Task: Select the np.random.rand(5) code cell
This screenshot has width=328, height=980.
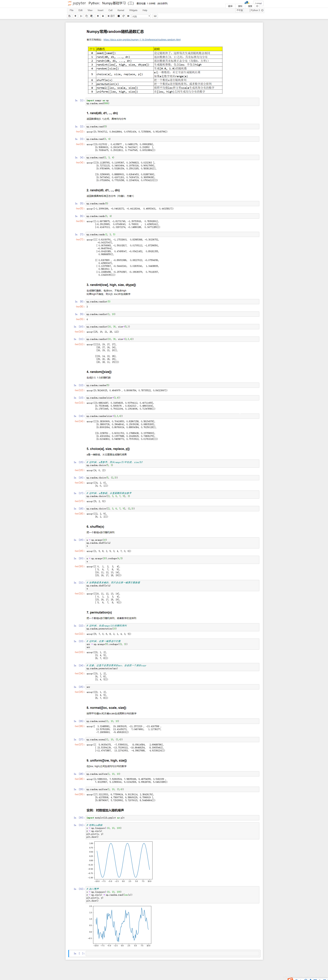Action: 172,127
